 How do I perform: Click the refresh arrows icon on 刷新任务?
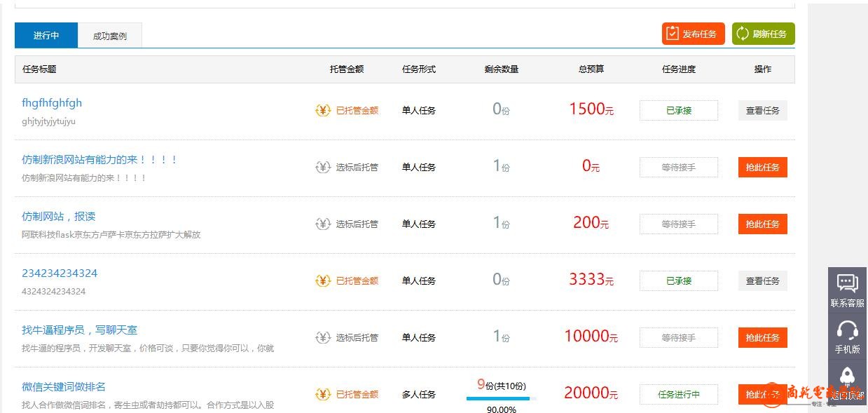click(x=743, y=34)
